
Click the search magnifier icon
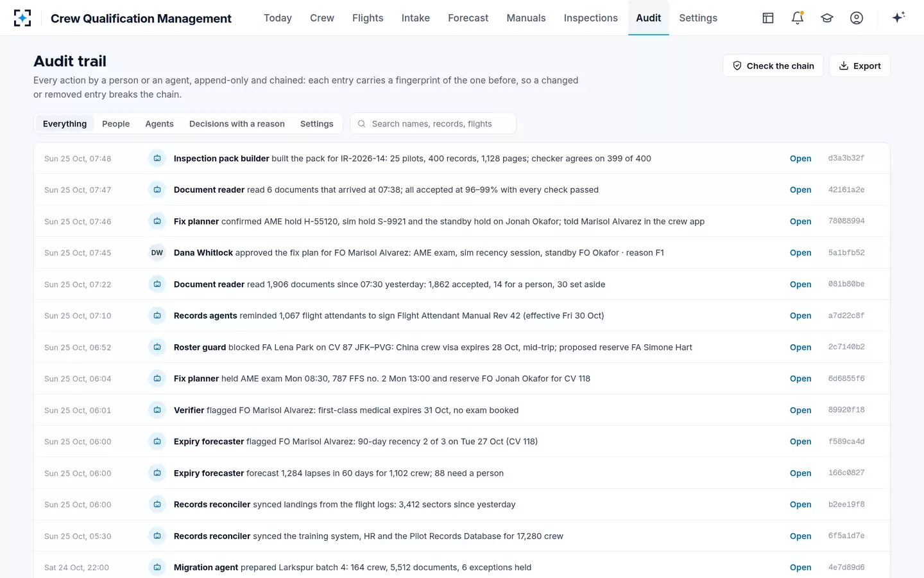[x=362, y=123]
